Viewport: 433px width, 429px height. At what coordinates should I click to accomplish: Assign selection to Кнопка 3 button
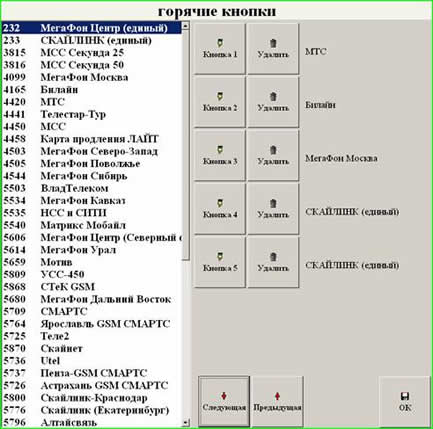pos(220,155)
